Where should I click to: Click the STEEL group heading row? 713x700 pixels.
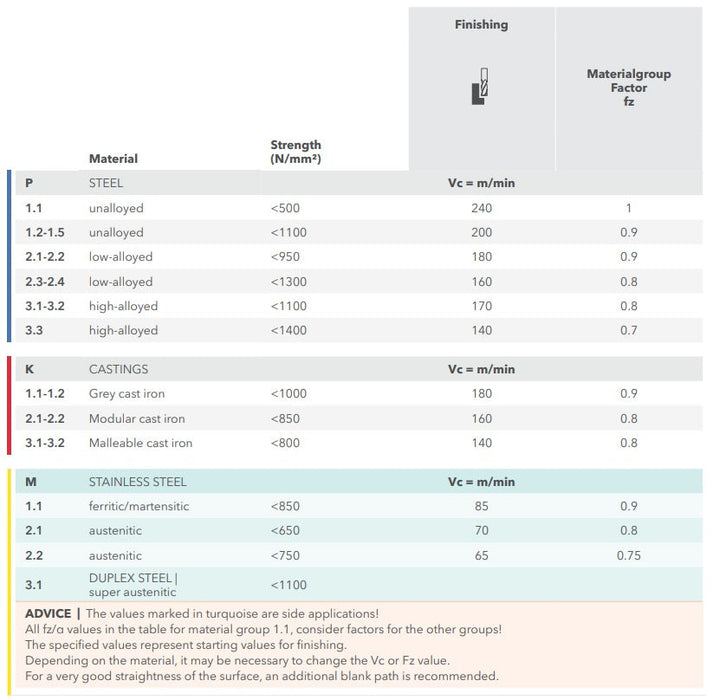coord(106,184)
